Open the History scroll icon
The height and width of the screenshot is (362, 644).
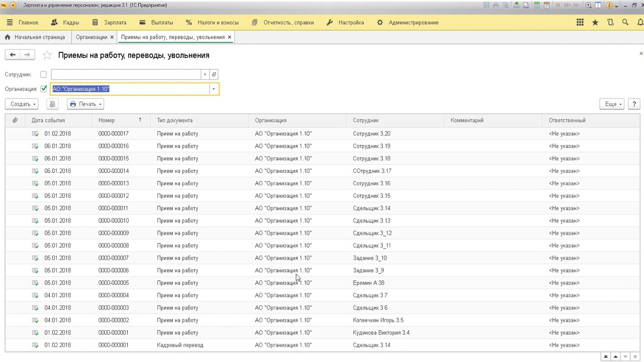tap(610, 23)
